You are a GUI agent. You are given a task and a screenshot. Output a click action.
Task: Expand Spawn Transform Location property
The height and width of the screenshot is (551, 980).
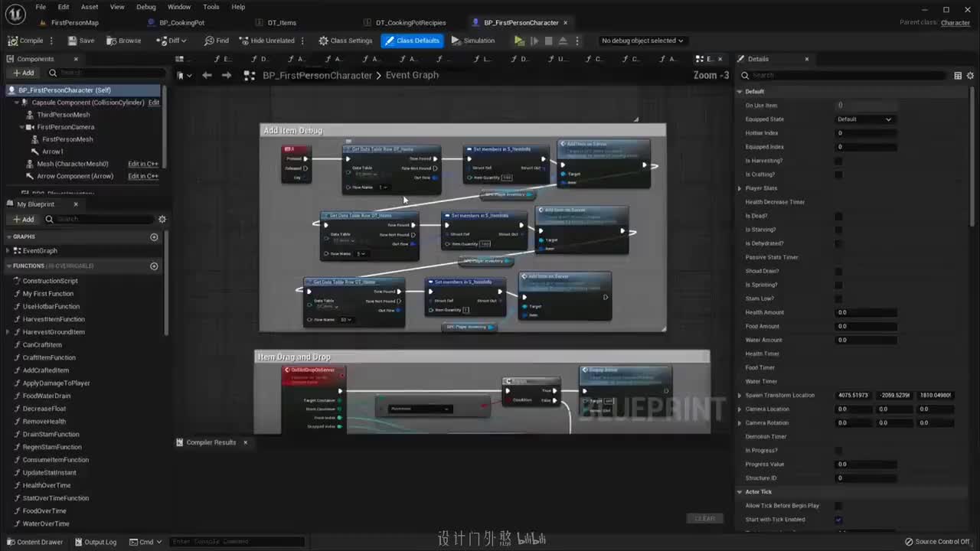740,396
